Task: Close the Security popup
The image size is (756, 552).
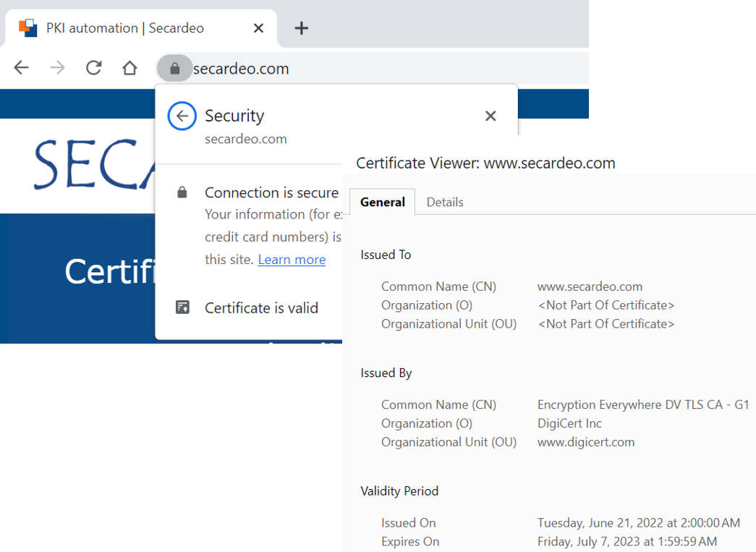Action: tap(490, 116)
